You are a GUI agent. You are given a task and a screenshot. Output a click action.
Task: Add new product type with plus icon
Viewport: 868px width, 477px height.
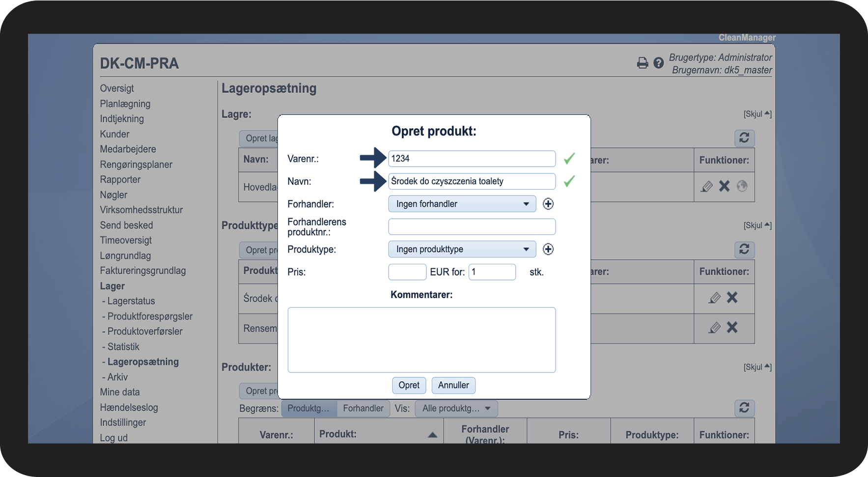pyautogui.click(x=548, y=249)
